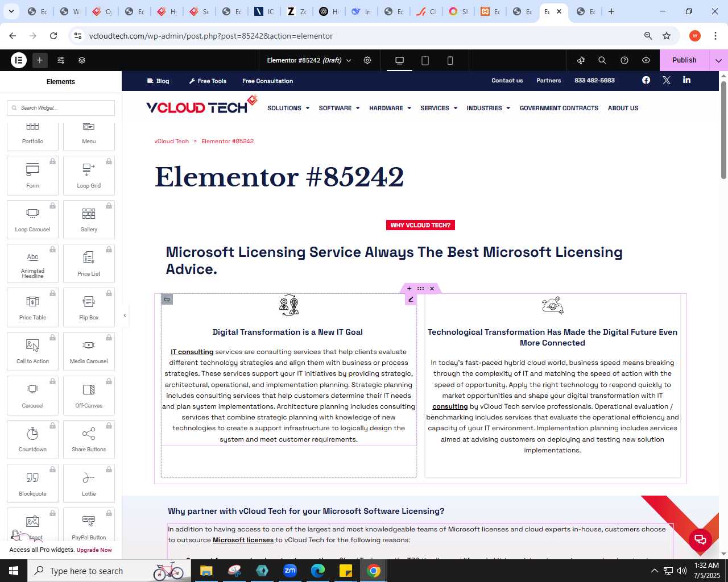Click the add element plus button
The height and width of the screenshot is (582, 728).
click(40, 60)
